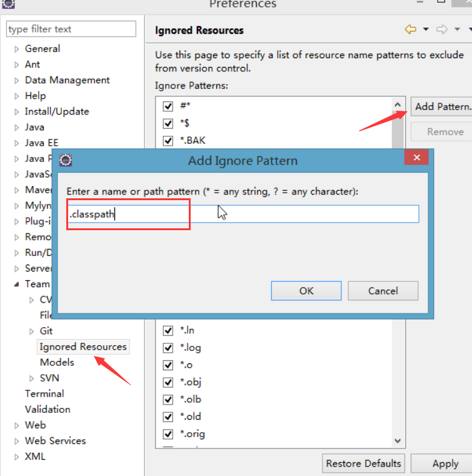Image resolution: width=472 pixels, height=476 pixels.
Task: Open the back history dropdown arrow
Action: (426, 29)
